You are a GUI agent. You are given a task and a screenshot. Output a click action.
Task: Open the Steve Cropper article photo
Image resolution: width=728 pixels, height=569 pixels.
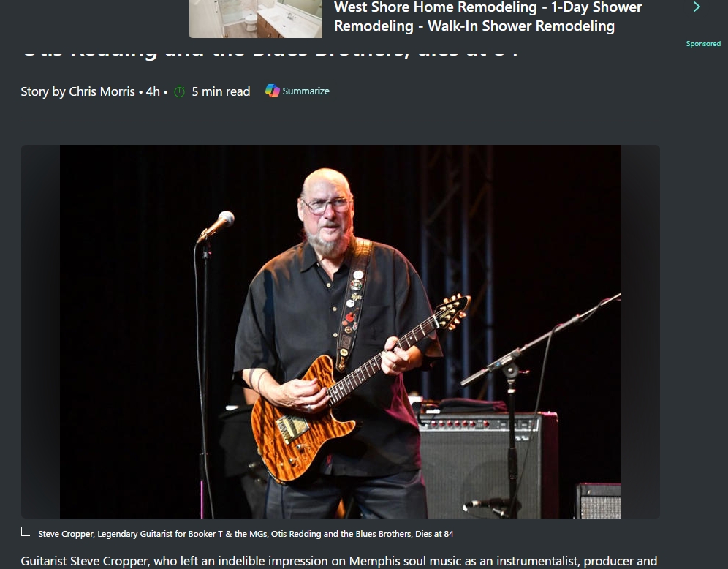pos(341,331)
